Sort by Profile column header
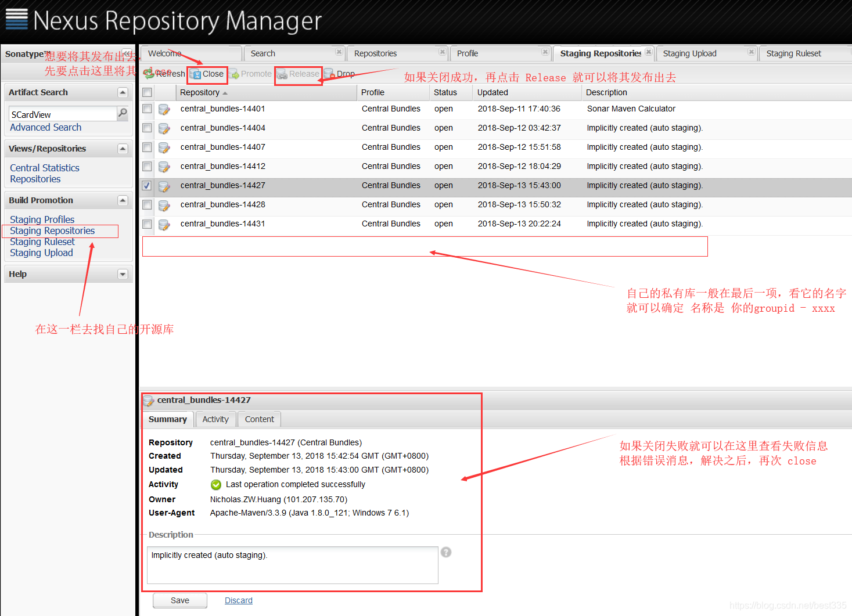 coord(393,92)
